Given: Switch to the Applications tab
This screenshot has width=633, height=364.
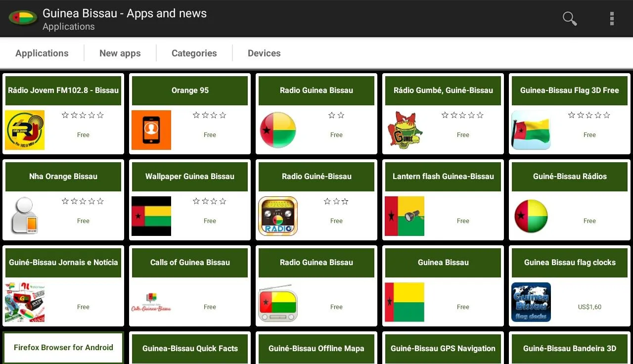Looking at the screenshot, I should coord(42,53).
